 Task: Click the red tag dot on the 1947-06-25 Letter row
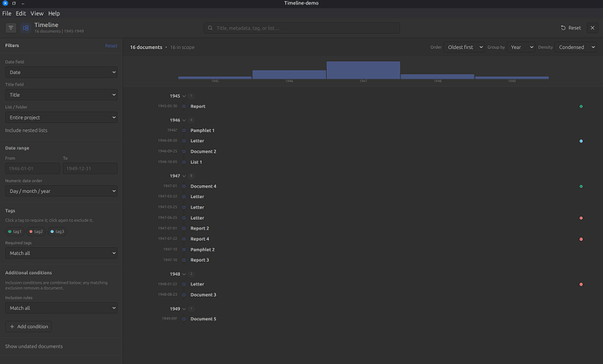(x=581, y=217)
